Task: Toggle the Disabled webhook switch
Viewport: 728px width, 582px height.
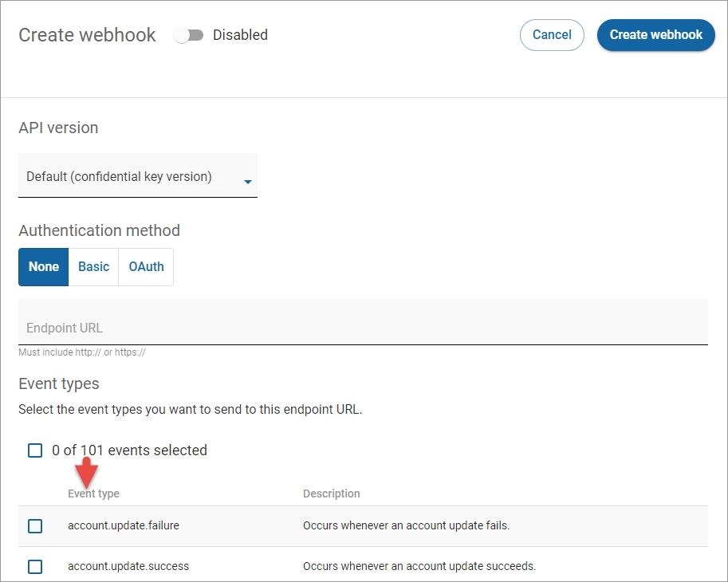Action: coord(189,35)
